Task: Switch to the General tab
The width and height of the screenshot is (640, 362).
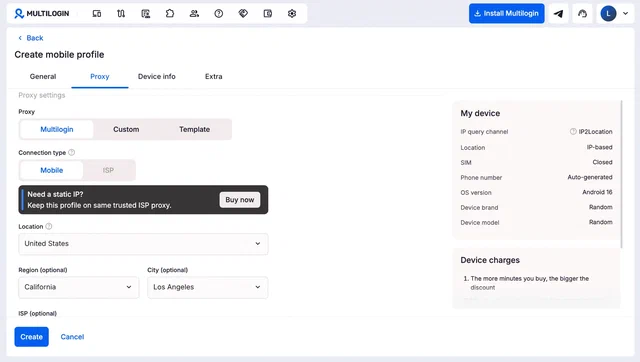Action: [43, 76]
